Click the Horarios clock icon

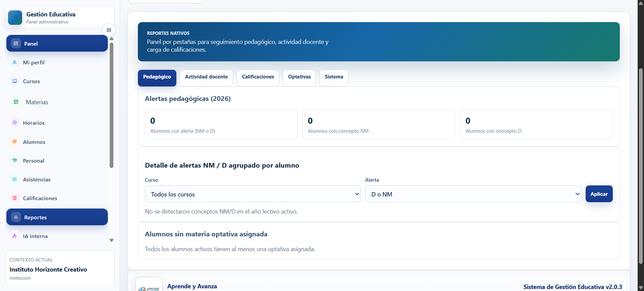coord(15,123)
